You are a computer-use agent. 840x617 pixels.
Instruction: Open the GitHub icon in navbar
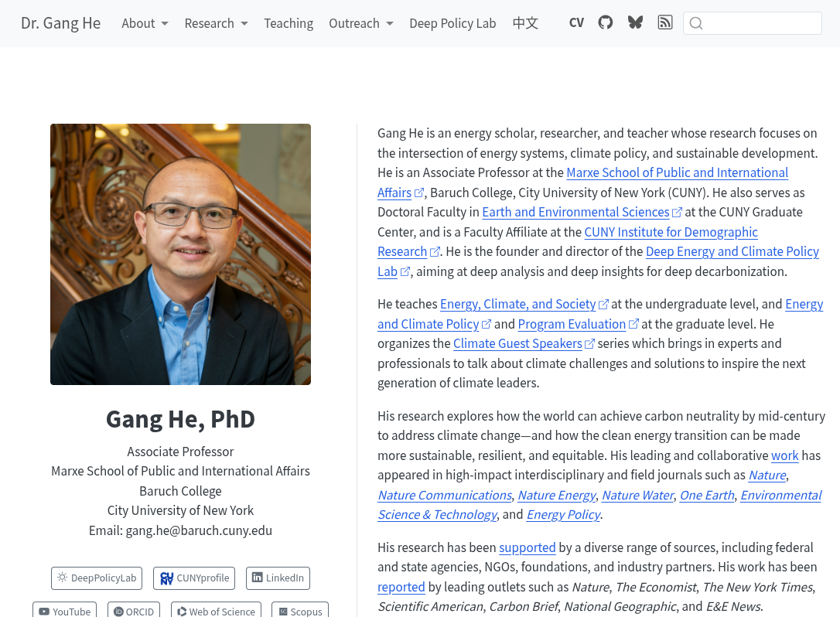coord(606,22)
